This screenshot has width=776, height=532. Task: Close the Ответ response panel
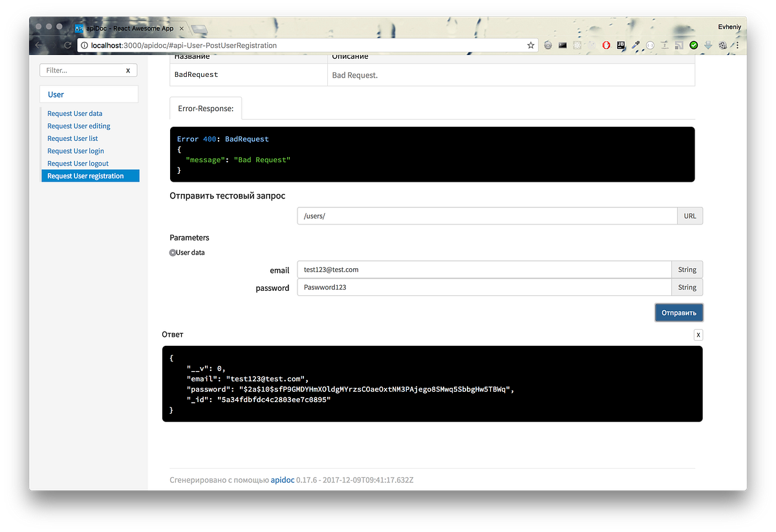click(698, 334)
